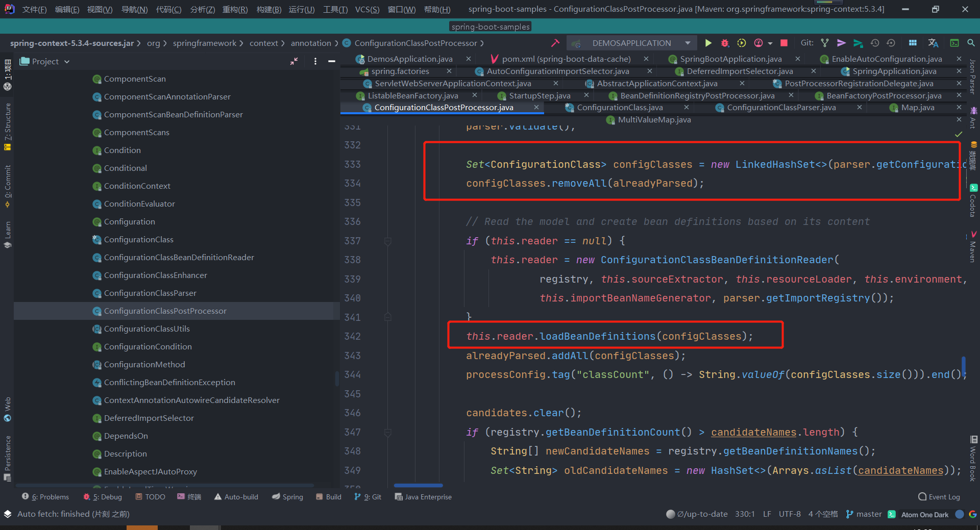Open Event Log
980x530 pixels.
point(939,497)
